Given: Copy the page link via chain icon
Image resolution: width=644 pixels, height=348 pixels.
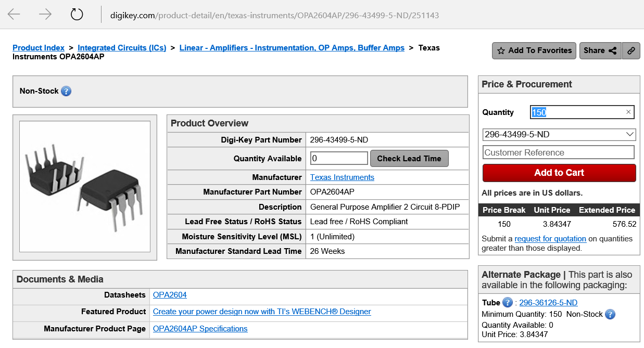Looking at the screenshot, I should click(x=631, y=50).
